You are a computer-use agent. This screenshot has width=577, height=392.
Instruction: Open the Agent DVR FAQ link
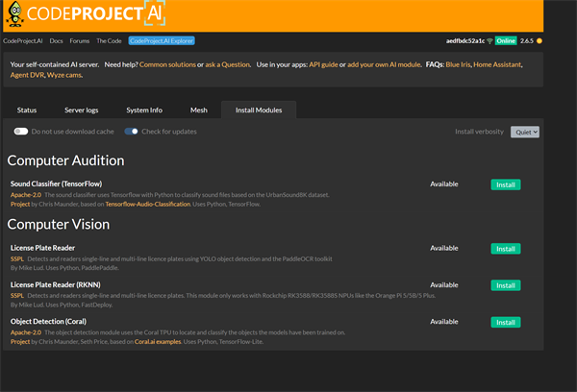[x=27, y=75]
